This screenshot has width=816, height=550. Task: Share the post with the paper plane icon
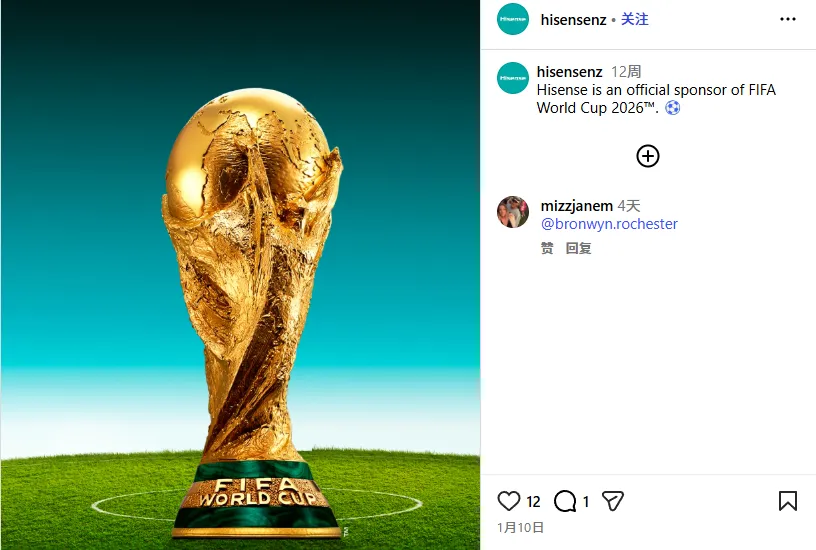(613, 501)
